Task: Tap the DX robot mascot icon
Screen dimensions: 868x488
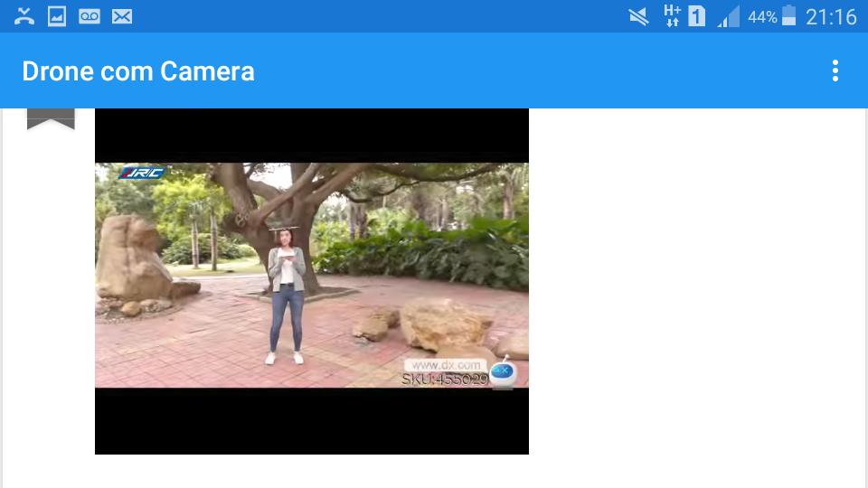Action: pyautogui.click(x=504, y=373)
